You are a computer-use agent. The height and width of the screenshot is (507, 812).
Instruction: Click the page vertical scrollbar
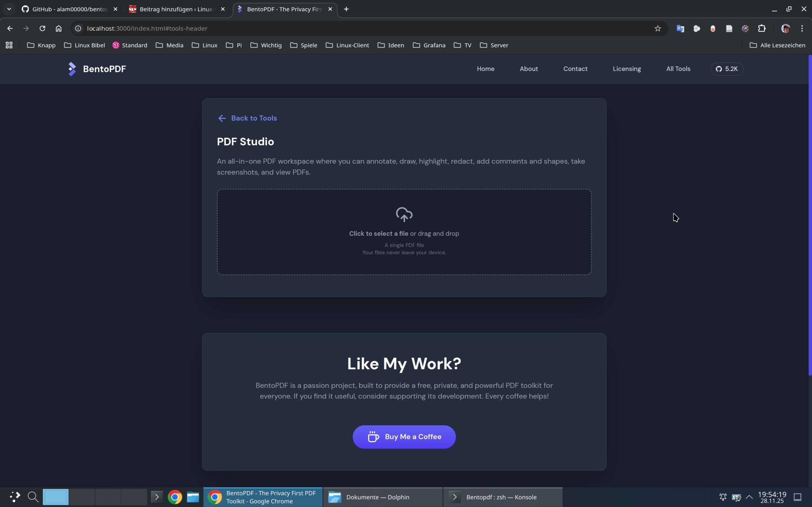(810, 215)
